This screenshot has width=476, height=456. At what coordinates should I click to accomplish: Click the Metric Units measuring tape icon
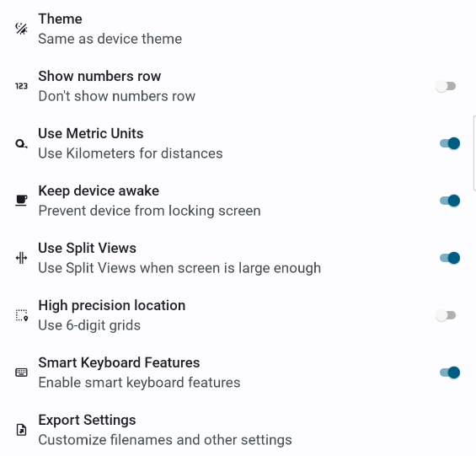21,143
